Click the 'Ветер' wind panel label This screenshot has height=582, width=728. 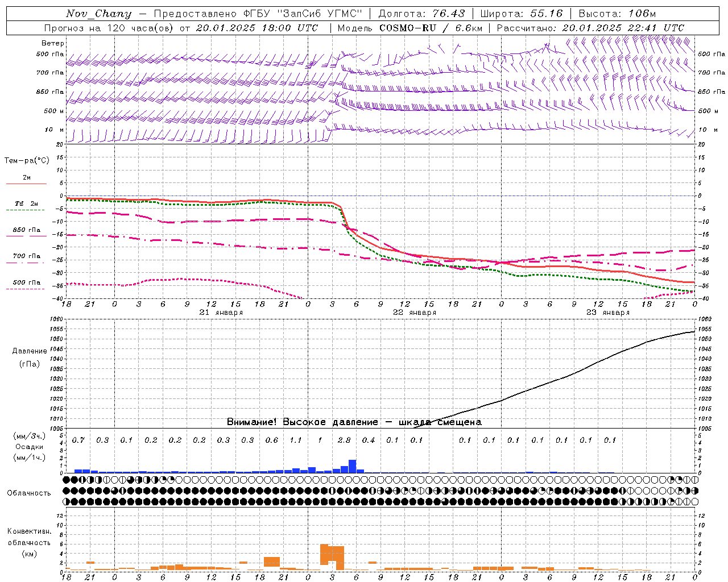coord(53,43)
